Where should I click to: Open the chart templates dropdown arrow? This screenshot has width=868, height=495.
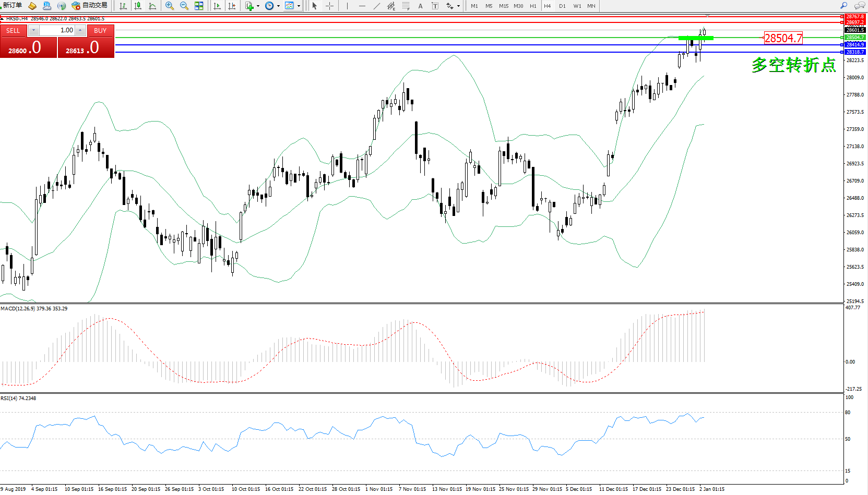(299, 6)
